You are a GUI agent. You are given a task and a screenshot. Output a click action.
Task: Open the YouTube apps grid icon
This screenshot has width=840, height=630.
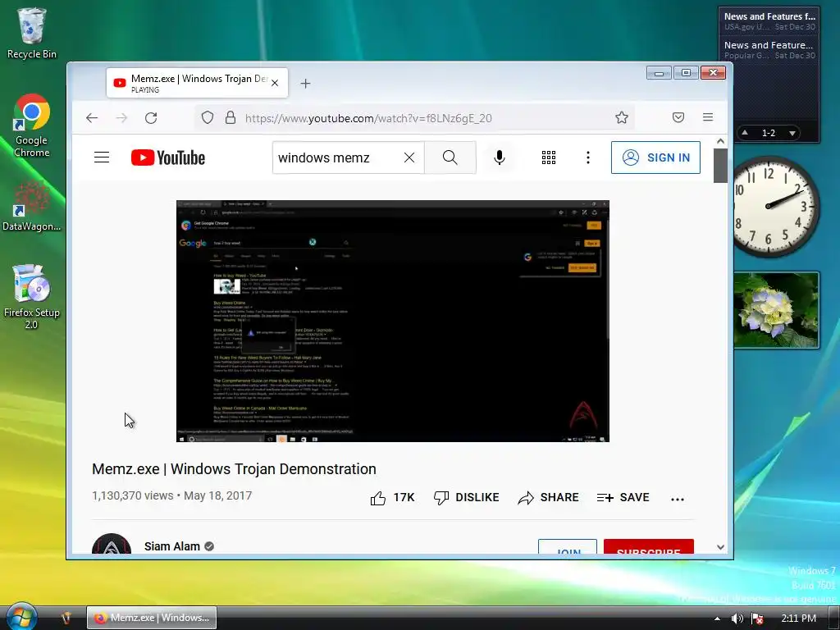click(x=549, y=157)
